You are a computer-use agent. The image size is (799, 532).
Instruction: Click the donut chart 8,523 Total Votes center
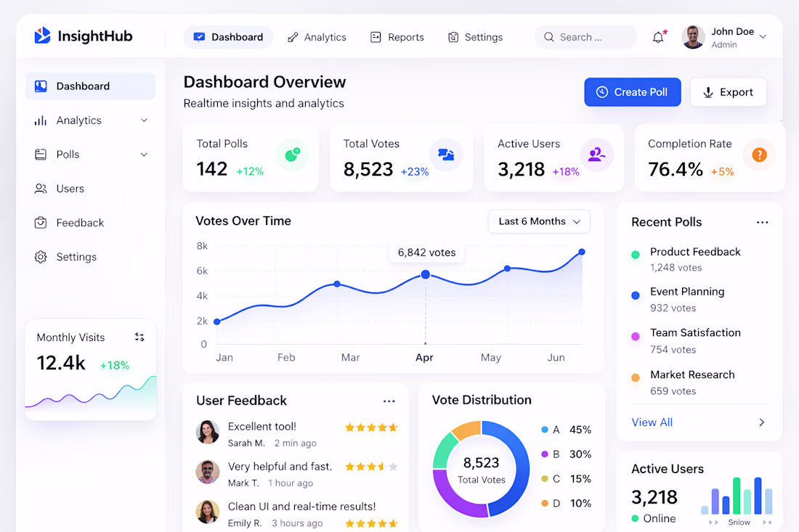[481, 470]
